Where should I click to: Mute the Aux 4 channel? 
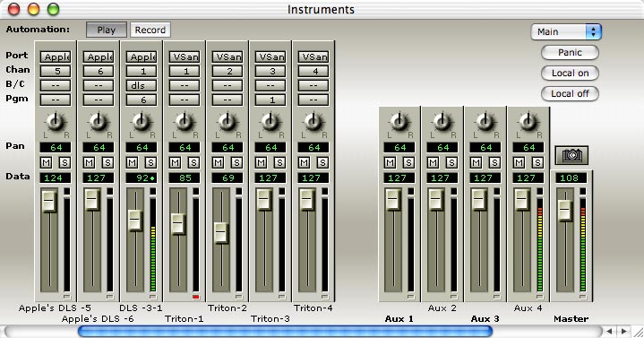(x=519, y=163)
